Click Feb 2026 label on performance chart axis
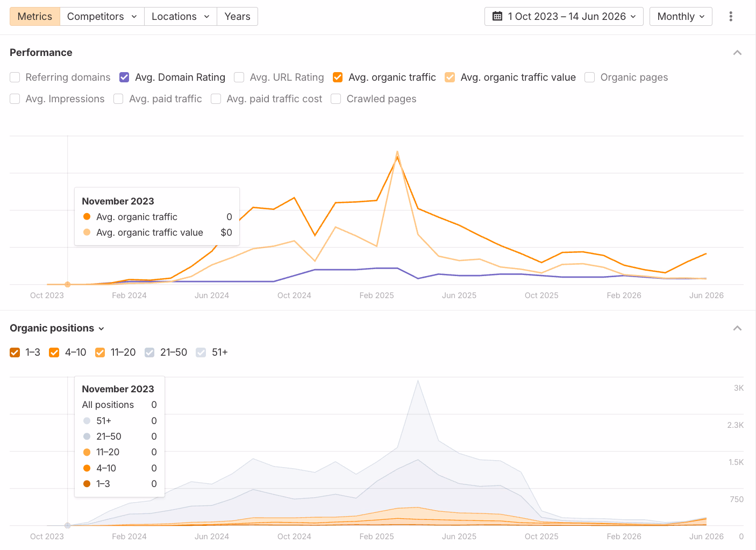The image size is (756, 550). point(624,295)
